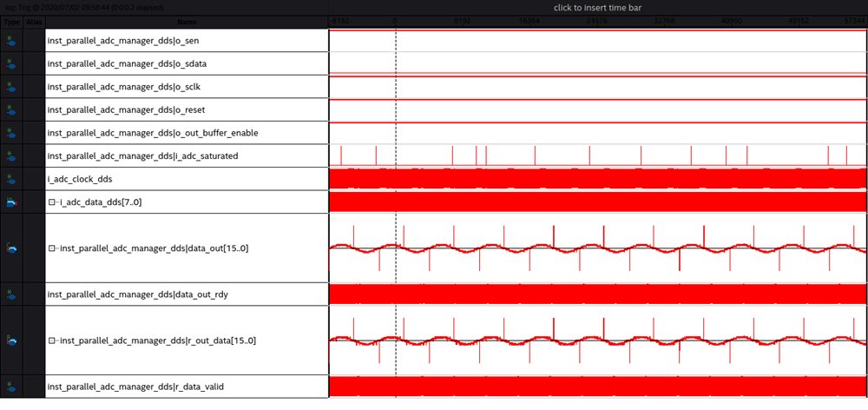
Task: Select the i_adc_saturated signal name
Action: click(x=143, y=156)
